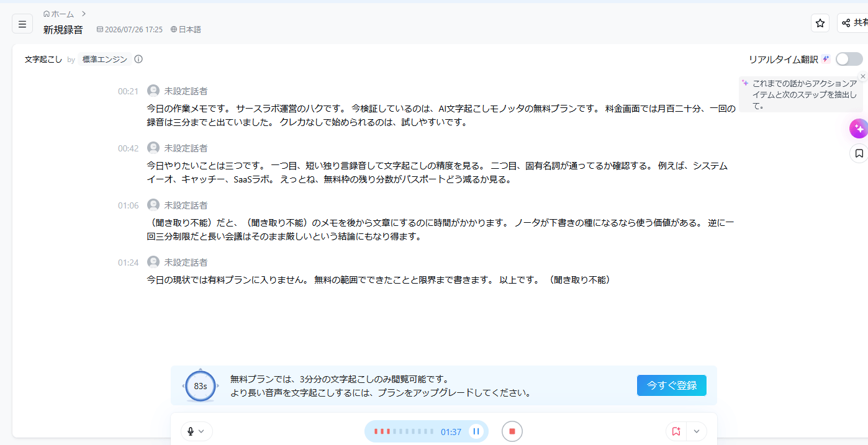Select 未設定話者 label at 00:21
868x445 pixels.
click(186, 91)
